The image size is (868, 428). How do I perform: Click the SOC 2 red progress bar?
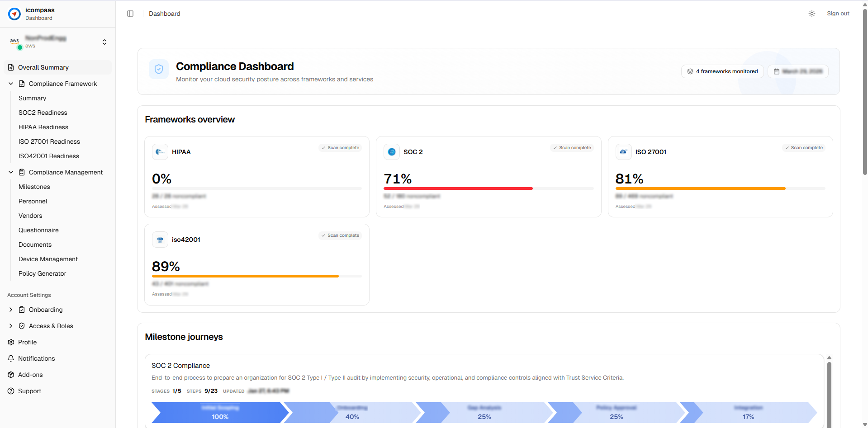pos(458,188)
